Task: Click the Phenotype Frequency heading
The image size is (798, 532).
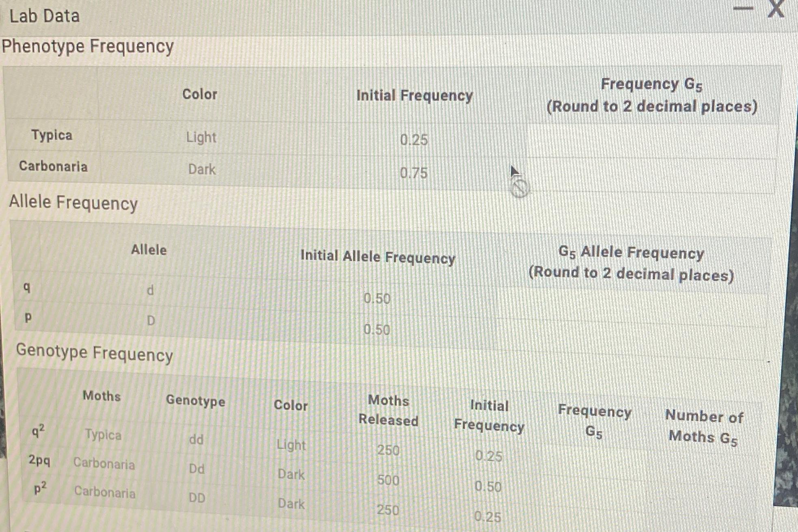Action: 87,45
